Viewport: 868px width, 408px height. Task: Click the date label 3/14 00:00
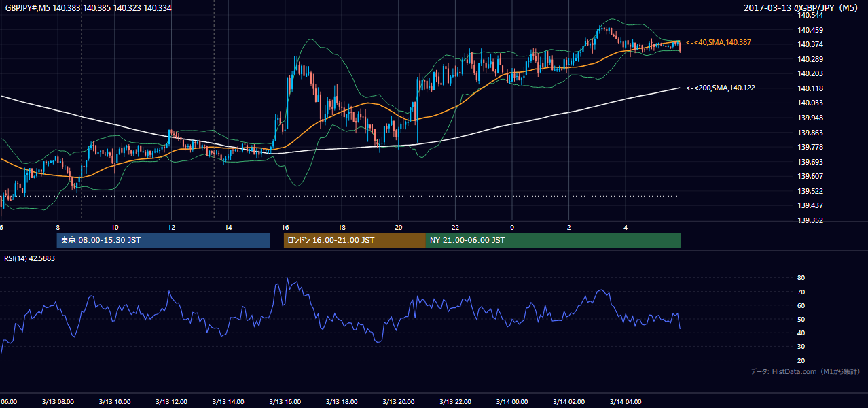coord(512,402)
